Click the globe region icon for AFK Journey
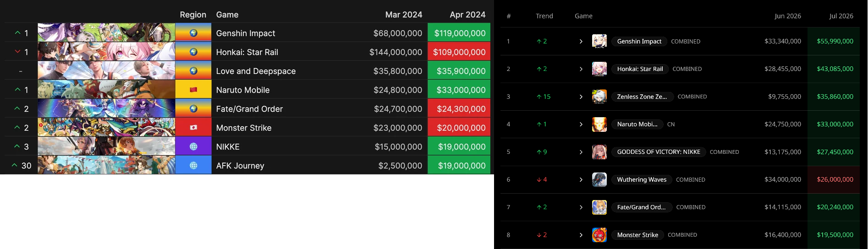Viewport: 868px width, 249px height. (x=193, y=166)
